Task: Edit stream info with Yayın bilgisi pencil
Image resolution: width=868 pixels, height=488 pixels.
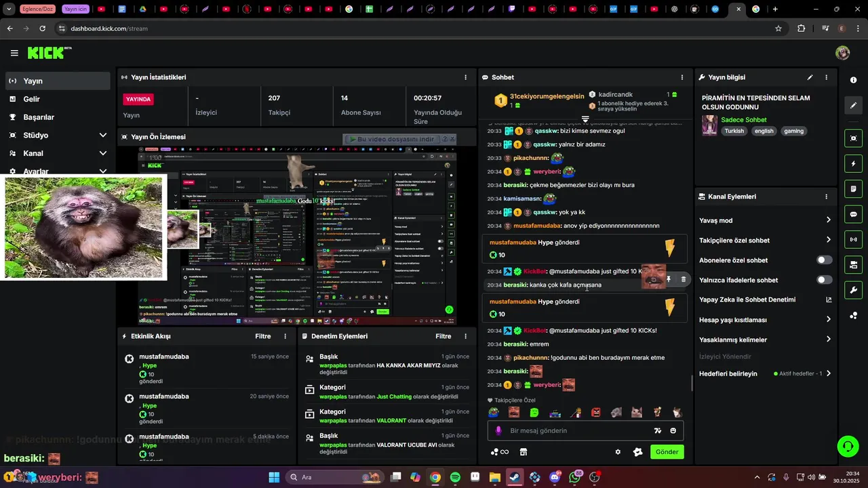Action: (x=810, y=77)
